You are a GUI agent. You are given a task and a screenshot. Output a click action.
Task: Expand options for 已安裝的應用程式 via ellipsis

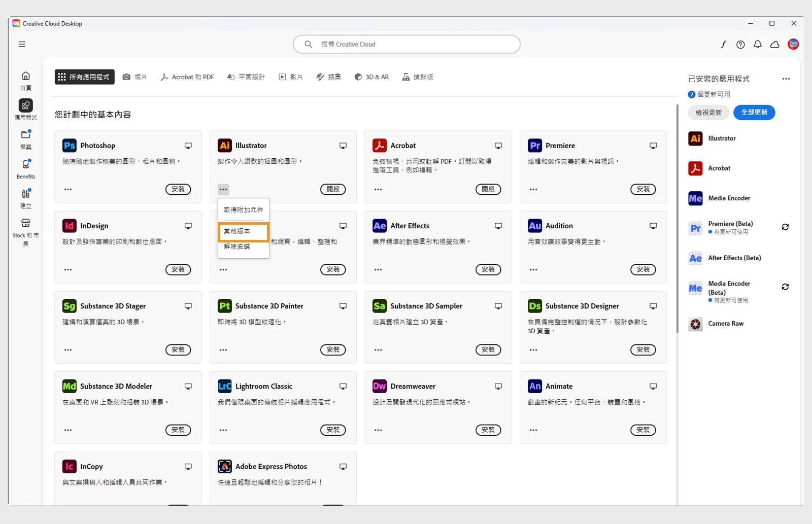coord(786,79)
